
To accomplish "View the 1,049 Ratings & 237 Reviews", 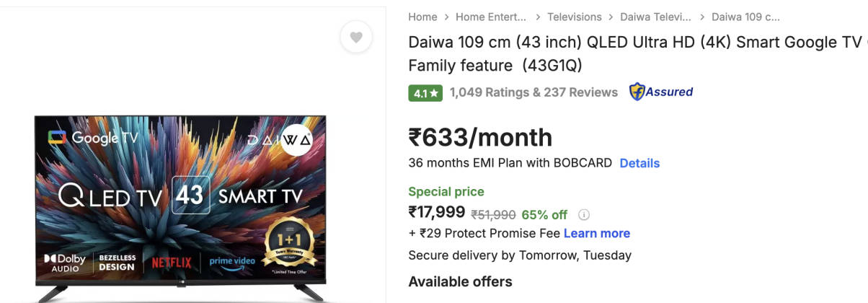I will pos(533,92).
